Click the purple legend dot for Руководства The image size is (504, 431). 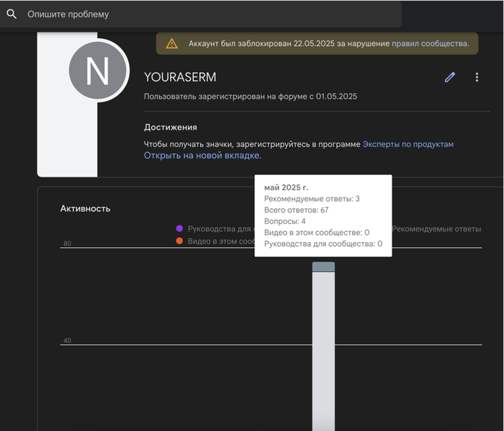[x=179, y=228]
